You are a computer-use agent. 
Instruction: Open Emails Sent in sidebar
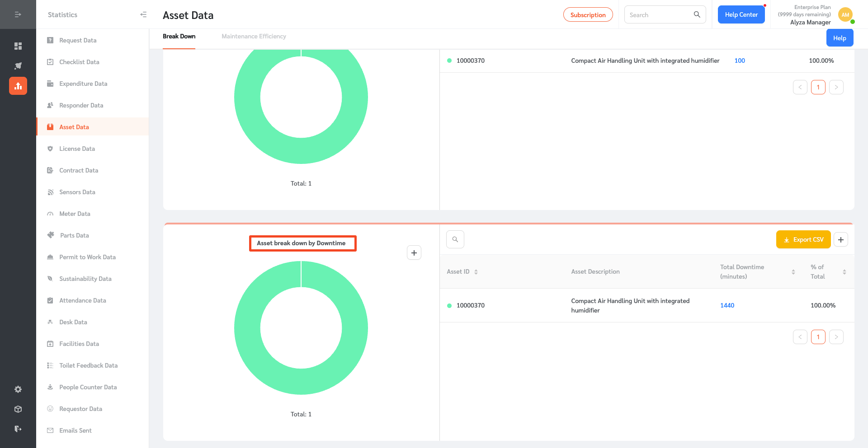click(92, 430)
